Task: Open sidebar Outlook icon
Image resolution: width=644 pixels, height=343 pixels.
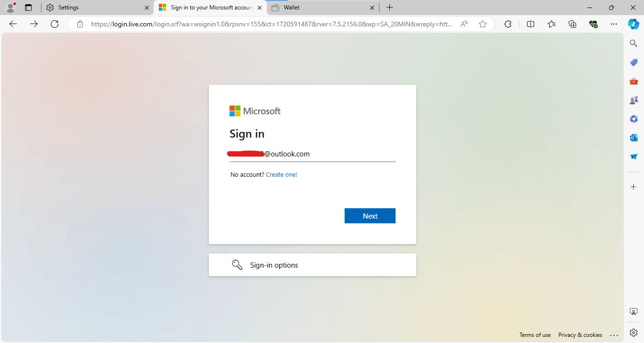Action: click(634, 138)
